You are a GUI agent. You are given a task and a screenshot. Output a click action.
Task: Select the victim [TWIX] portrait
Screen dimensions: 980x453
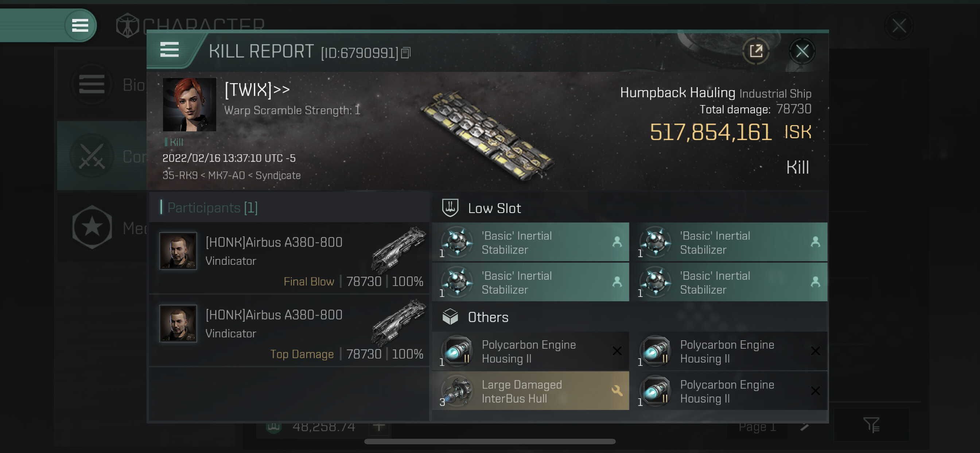(189, 105)
